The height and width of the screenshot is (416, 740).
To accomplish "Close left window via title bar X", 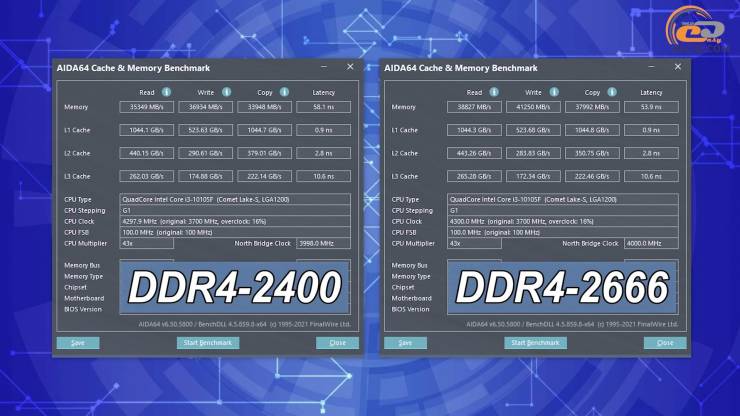I will tap(350, 67).
